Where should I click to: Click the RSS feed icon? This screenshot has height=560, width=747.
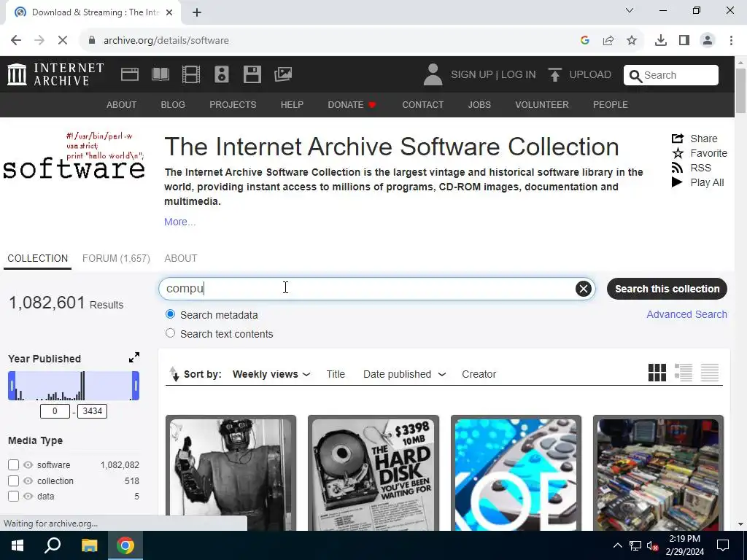[677, 168]
